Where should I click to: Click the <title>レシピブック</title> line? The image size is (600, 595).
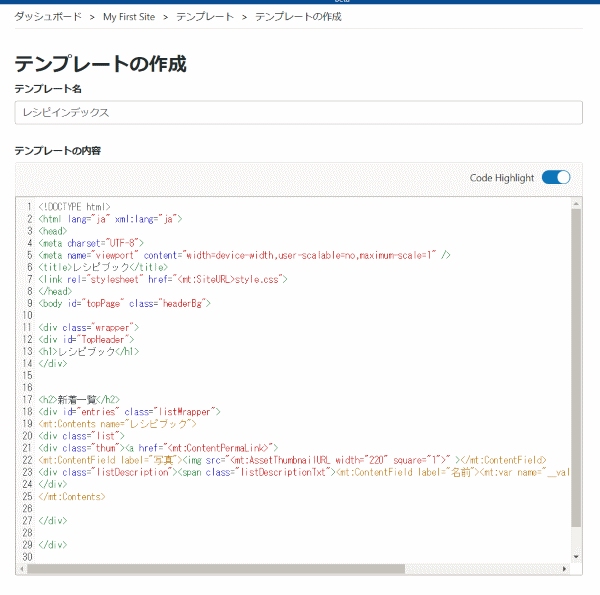[x=103, y=267]
